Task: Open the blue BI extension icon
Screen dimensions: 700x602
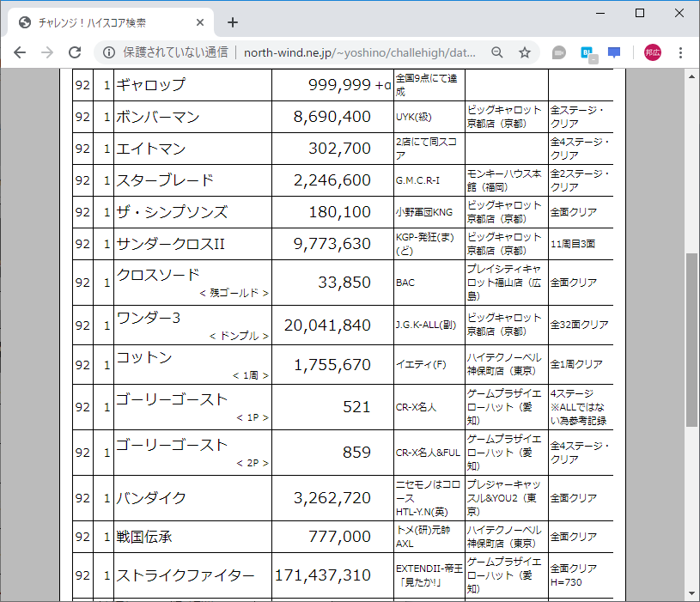Action: coord(588,53)
